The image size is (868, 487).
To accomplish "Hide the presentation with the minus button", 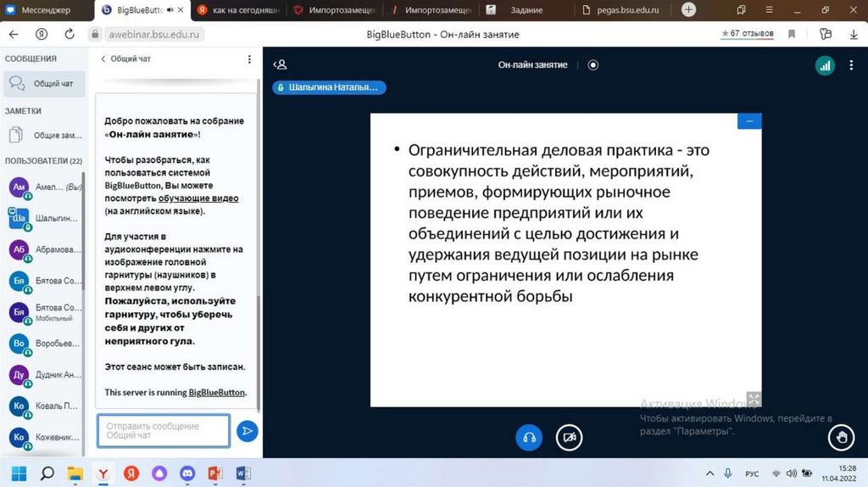I will 749,120.
